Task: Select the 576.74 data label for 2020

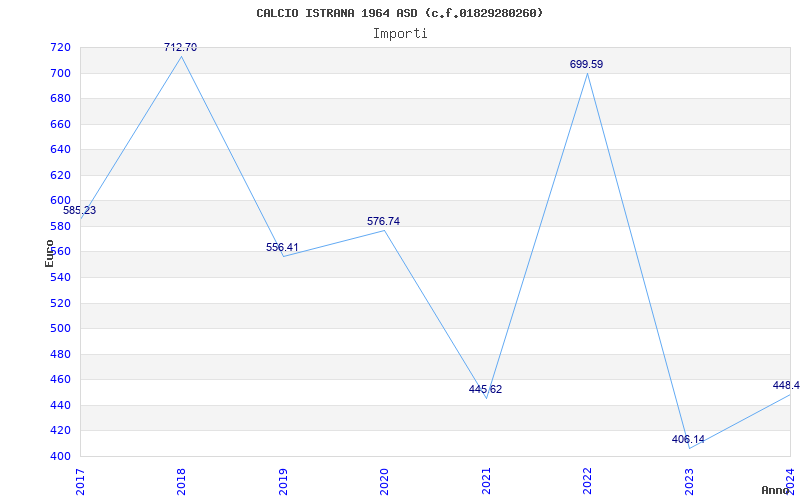Action: (384, 221)
